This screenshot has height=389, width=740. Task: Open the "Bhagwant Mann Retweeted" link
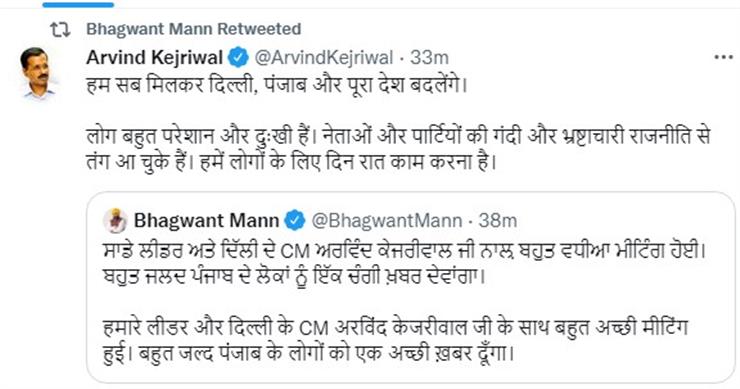pyautogui.click(x=193, y=29)
